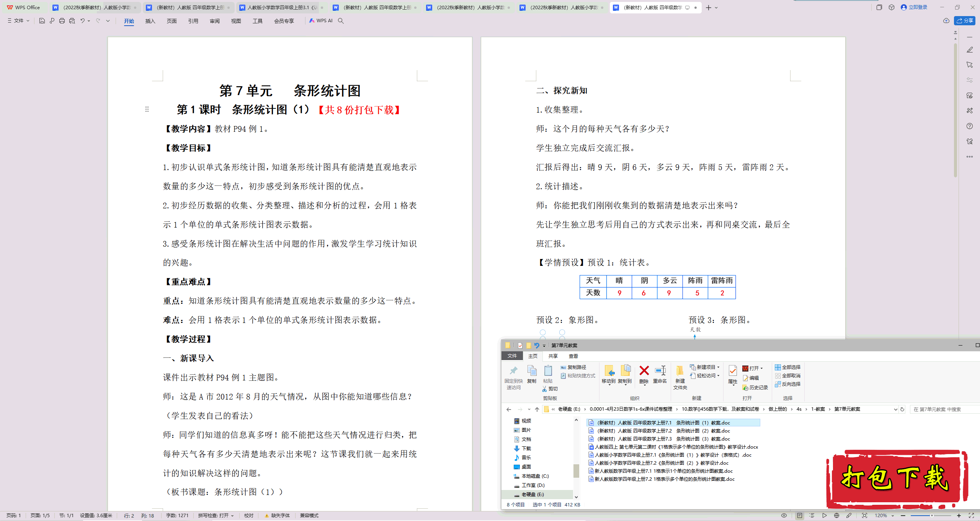Click the 移动到 move-to icon in Explorer
The image size is (980, 521).
609,374
